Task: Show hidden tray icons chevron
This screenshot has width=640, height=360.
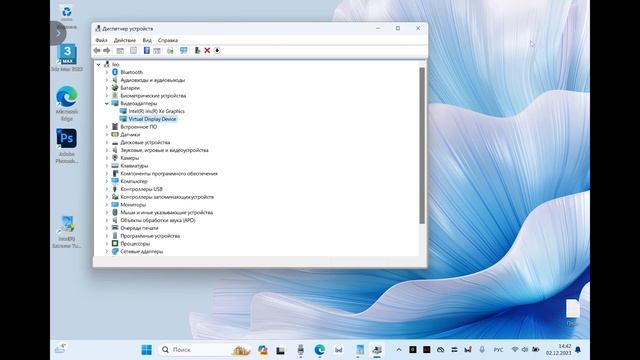Action: tap(399, 350)
